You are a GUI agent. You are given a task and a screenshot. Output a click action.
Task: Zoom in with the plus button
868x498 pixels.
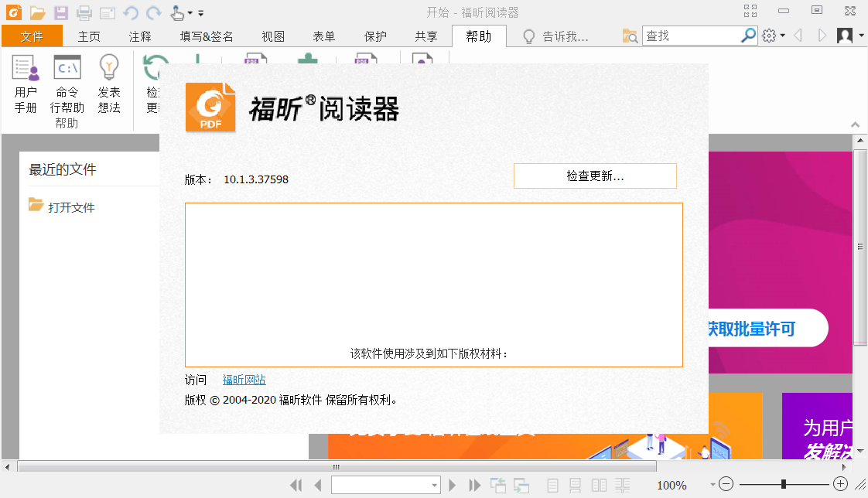point(840,484)
